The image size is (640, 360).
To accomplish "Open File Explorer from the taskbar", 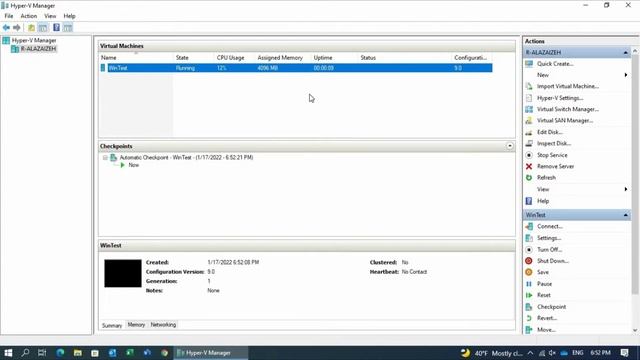I will coord(78,353).
